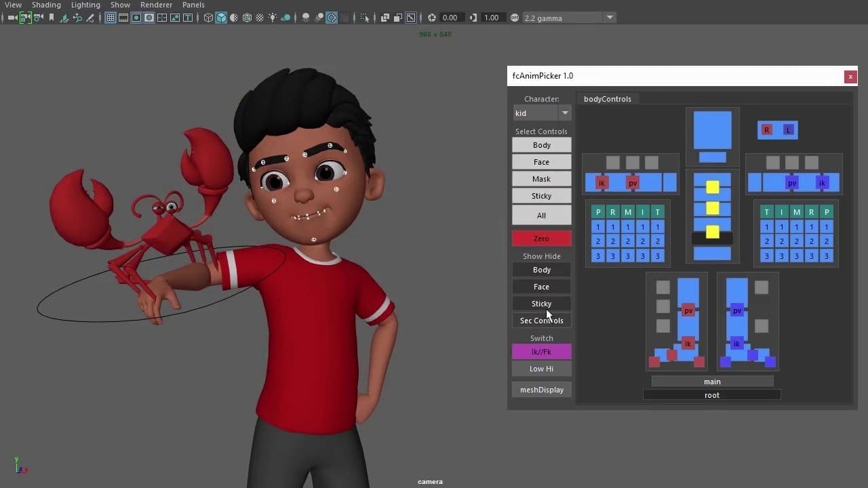Click the exposure value field showing 0.00
Screen dimensions: 868x488
pos(450,18)
